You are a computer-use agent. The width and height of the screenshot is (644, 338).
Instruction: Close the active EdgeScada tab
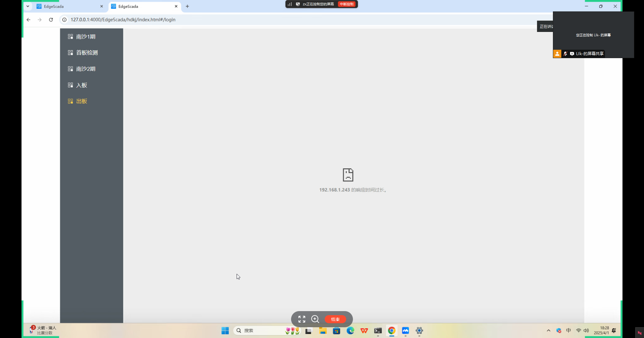176,6
